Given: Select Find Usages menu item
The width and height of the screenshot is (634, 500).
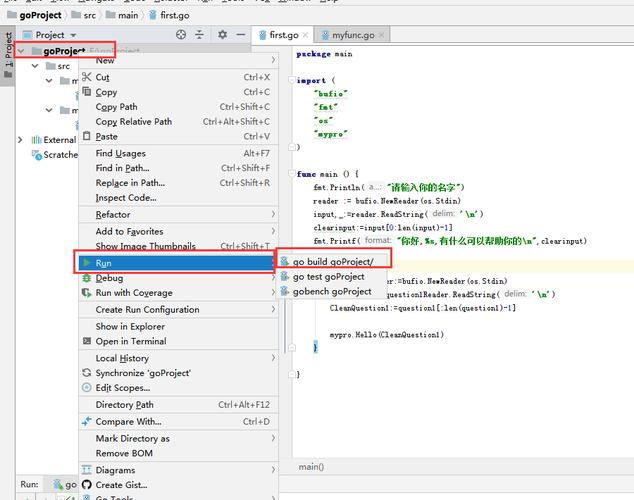Looking at the screenshot, I should tap(178, 153).
